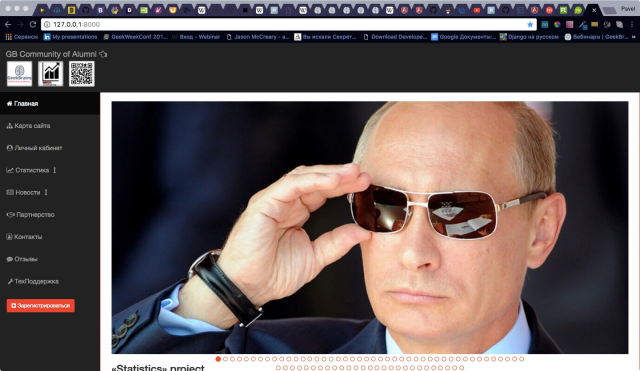
Task: Open the Jason McCreary bookmark
Action: [258, 37]
